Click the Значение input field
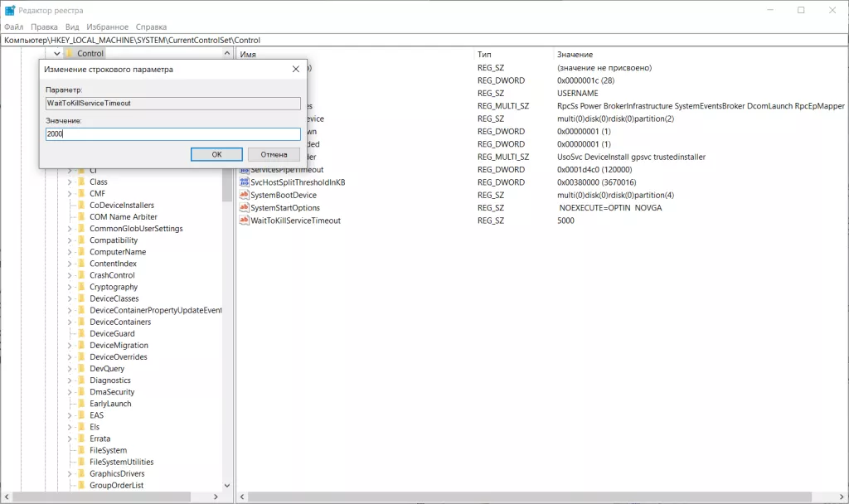The width and height of the screenshot is (849, 504). (172, 133)
